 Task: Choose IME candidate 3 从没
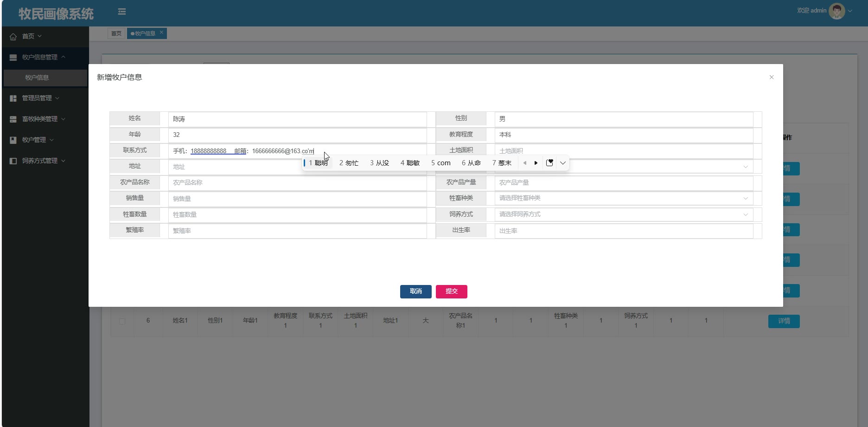click(x=379, y=163)
